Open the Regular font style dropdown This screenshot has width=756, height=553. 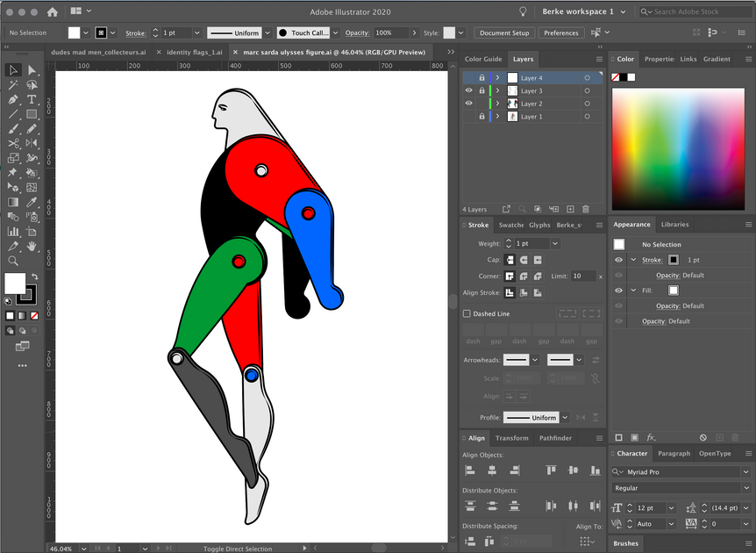[x=745, y=488]
